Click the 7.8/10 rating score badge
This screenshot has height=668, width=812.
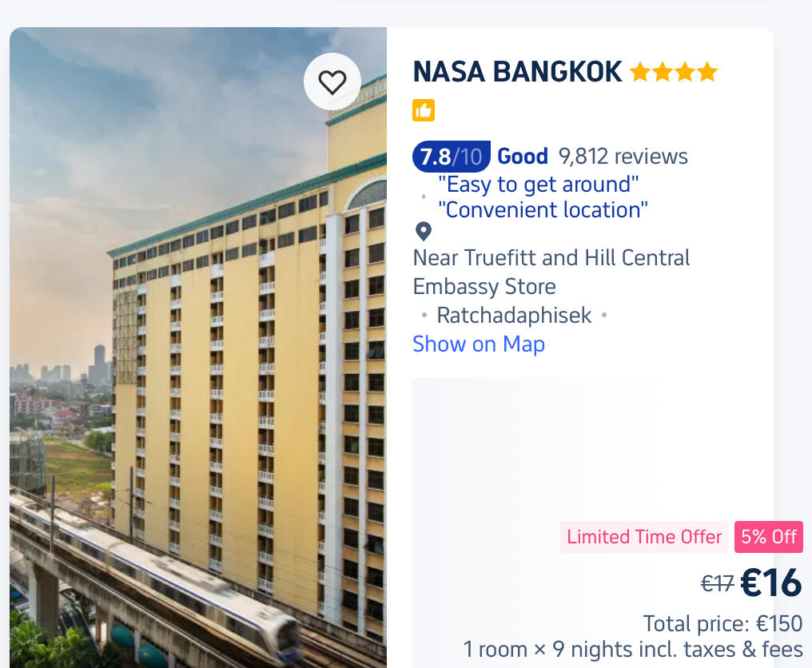[451, 157]
